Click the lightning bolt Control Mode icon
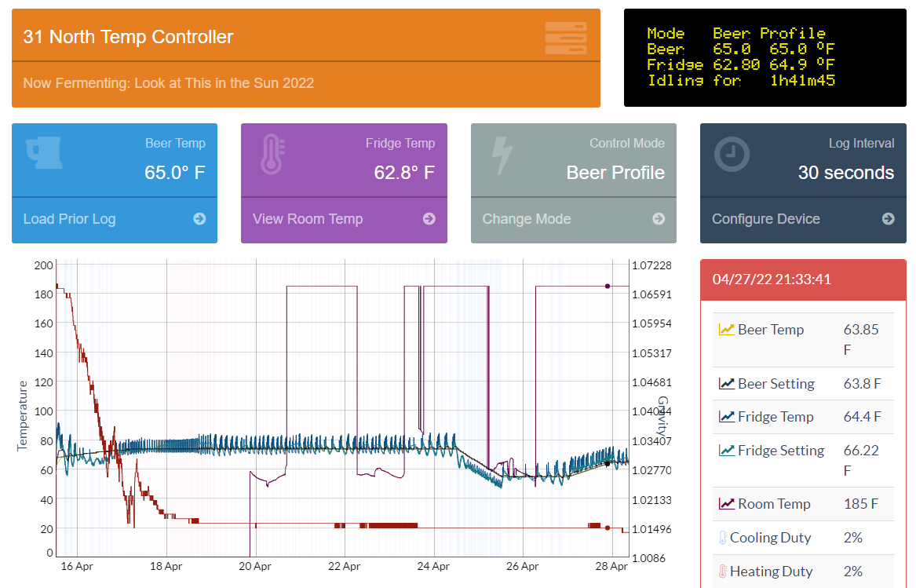Viewport: 916px width, 588px height. coord(502,155)
